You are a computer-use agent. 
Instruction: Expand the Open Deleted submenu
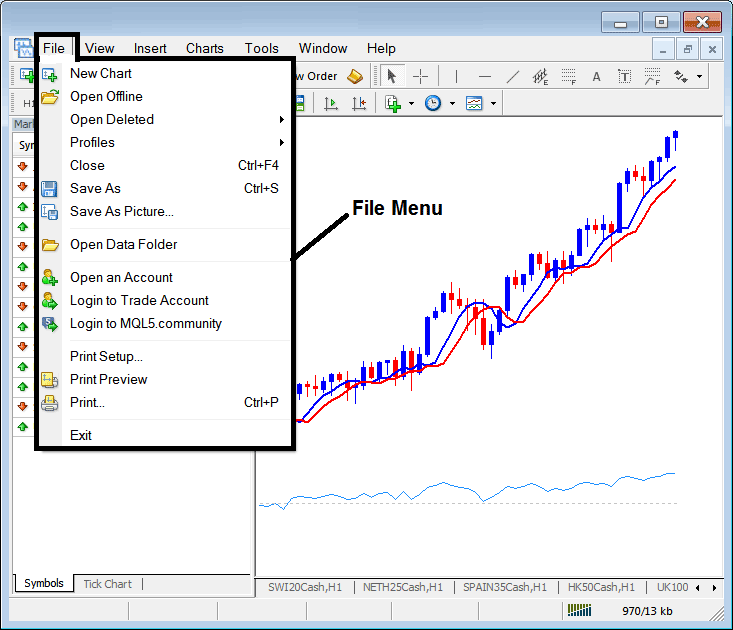click(x=166, y=119)
